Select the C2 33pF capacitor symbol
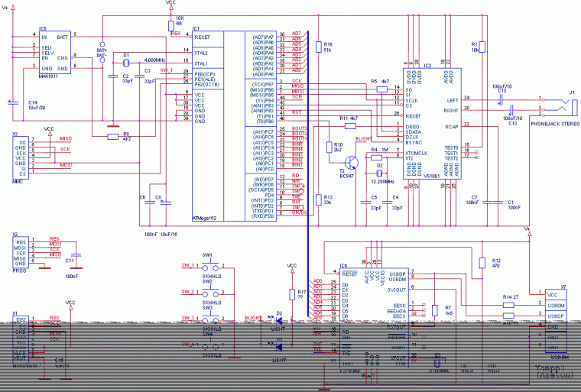The width and height of the screenshot is (581, 392). 113,76
